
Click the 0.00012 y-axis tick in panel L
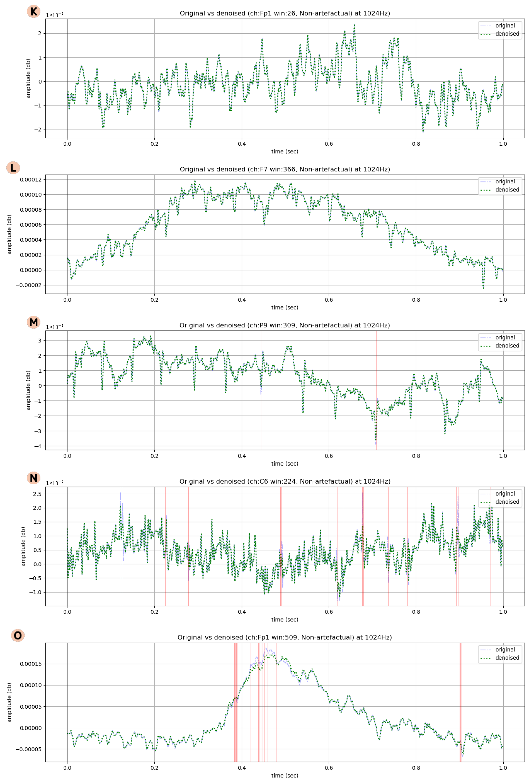[31, 180]
